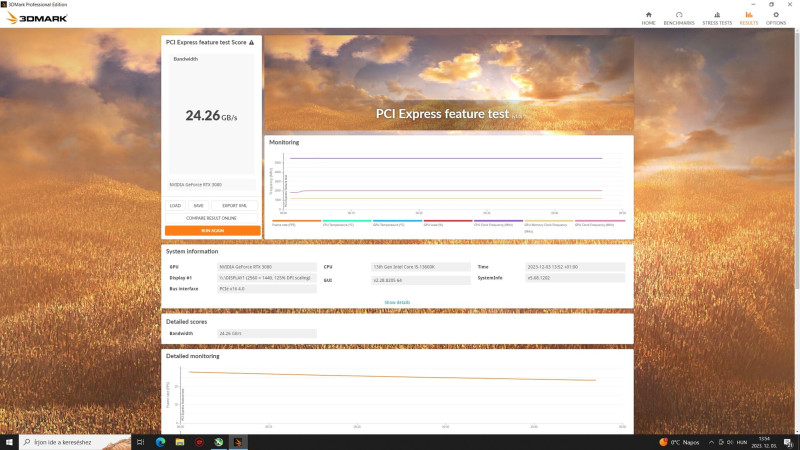800x450 pixels.
Task: Open Microsoft Edge from taskbar
Action: (160, 442)
